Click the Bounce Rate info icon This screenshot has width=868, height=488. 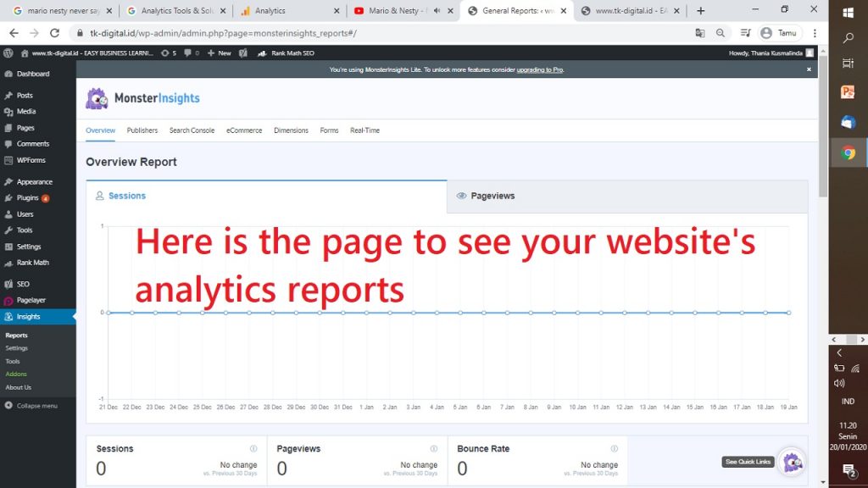(615, 449)
